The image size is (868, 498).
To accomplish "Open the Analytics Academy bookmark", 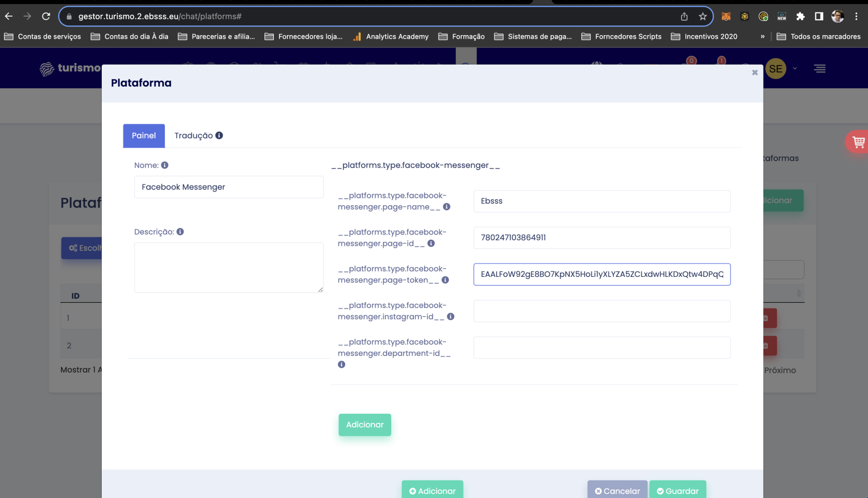I will coord(391,37).
